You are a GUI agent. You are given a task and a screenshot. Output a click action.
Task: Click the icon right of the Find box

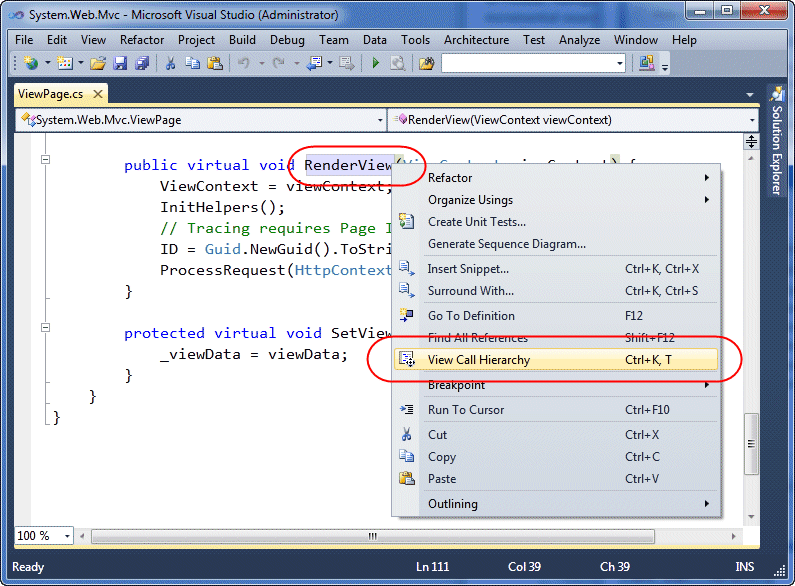click(x=646, y=63)
